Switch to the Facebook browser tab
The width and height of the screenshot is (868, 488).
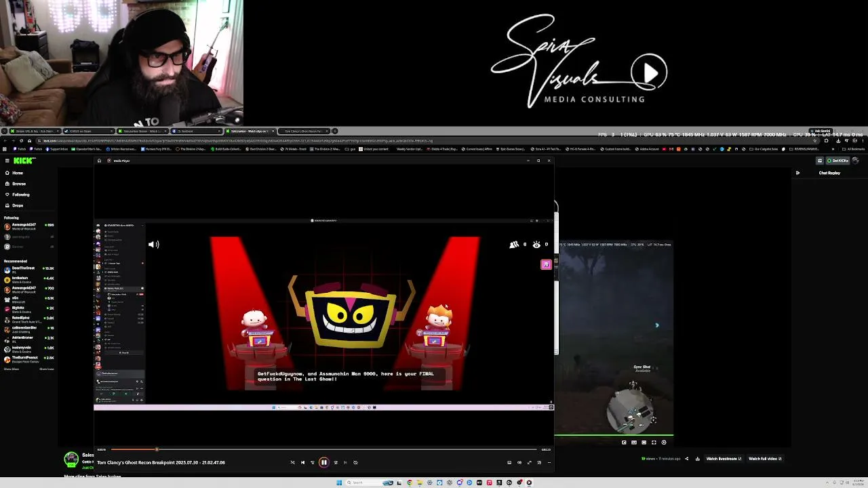point(196,131)
